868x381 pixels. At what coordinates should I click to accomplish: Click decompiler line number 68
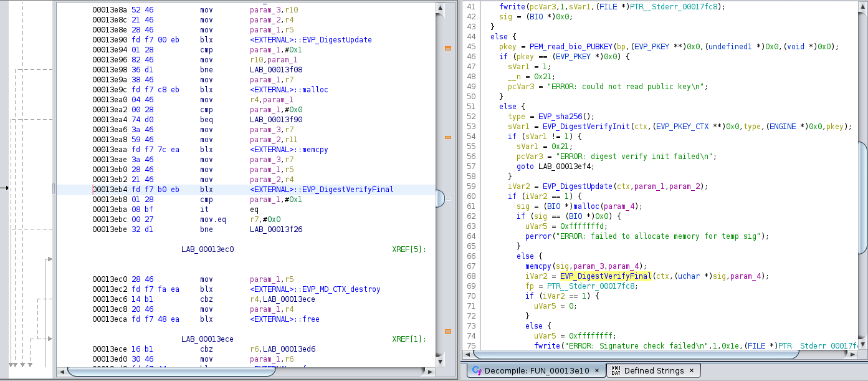470,276
